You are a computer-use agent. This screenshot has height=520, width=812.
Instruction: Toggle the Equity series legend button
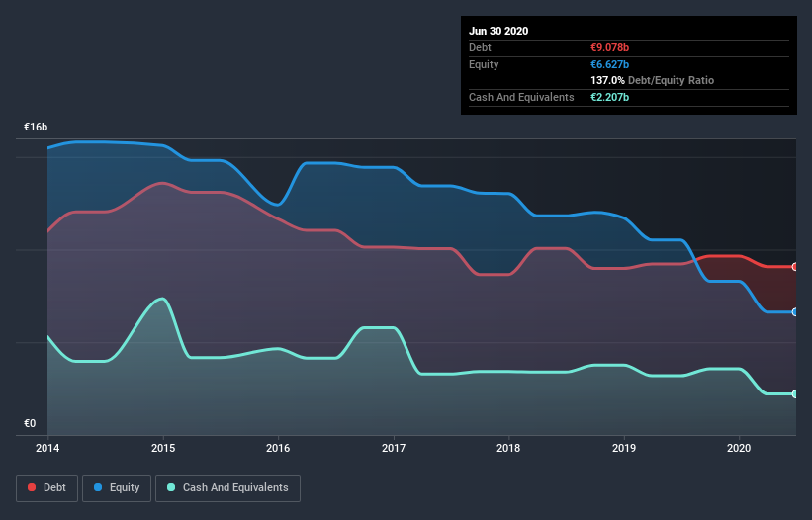coord(117,488)
